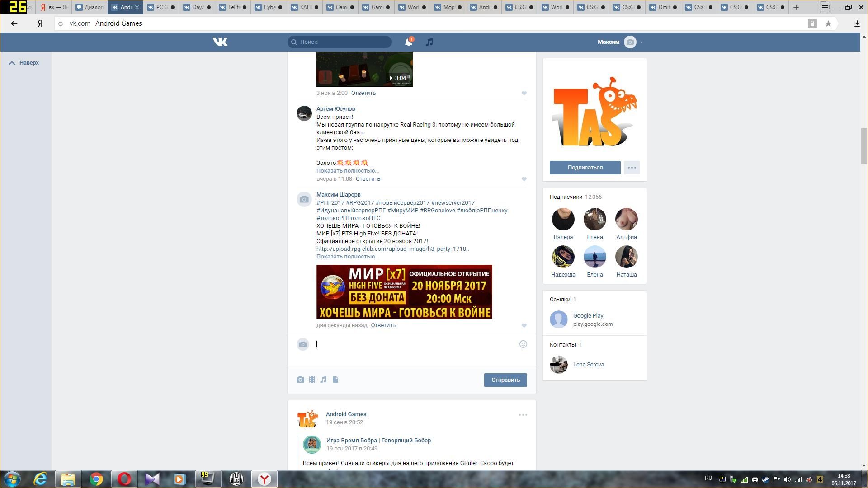Attach an audio track to the comment
This screenshot has height=488, width=868.
coord(324,380)
